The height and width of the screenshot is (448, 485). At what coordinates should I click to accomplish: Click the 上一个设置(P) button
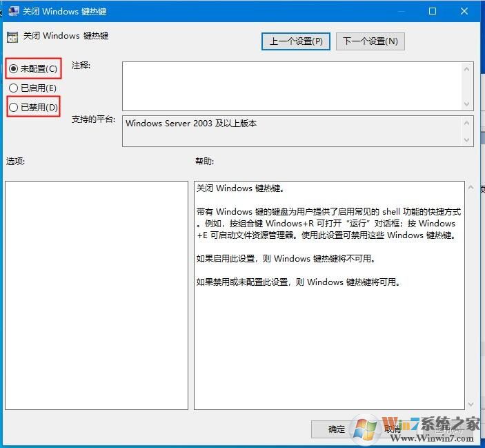pos(296,41)
